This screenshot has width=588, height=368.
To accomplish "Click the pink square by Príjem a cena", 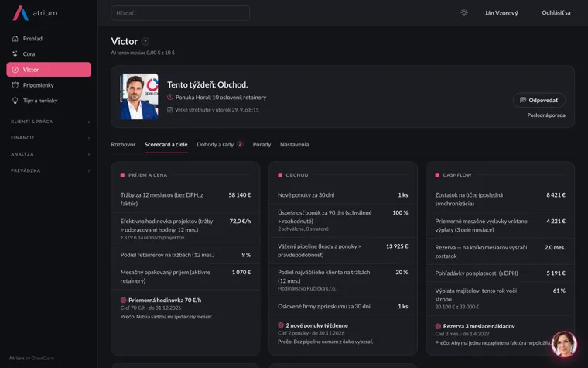I will [x=122, y=175].
